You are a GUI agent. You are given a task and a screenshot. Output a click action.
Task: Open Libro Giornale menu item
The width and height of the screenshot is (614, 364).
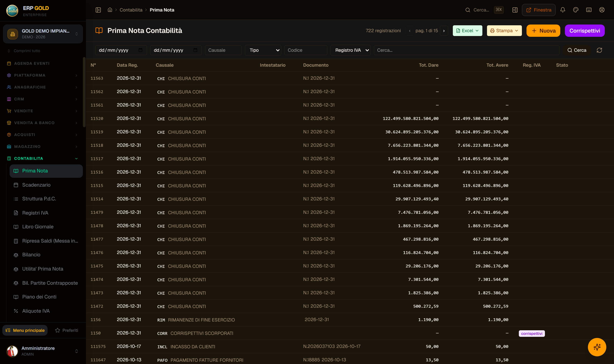pos(38,226)
